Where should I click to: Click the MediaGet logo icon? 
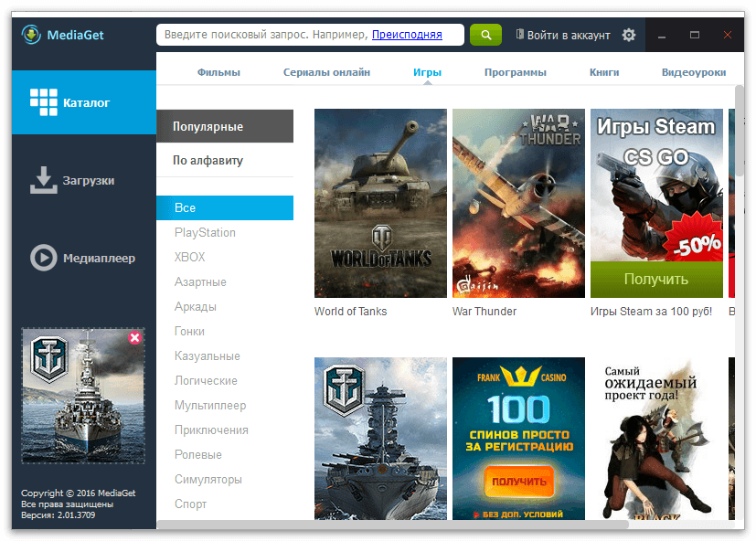pos(31,35)
